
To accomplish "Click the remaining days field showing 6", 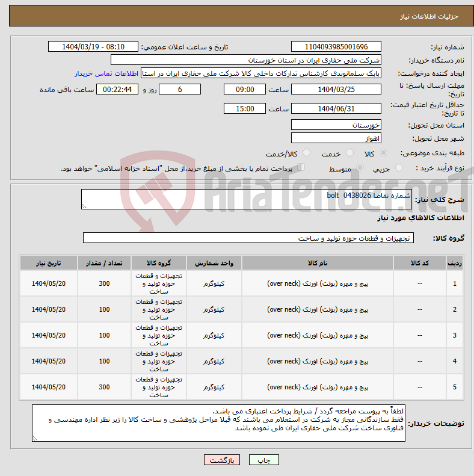I will click(180, 90).
